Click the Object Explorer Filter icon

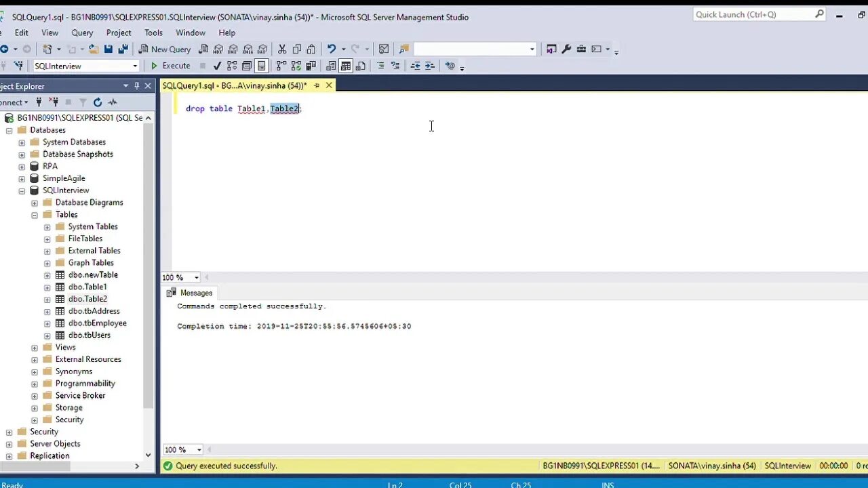tap(83, 102)
